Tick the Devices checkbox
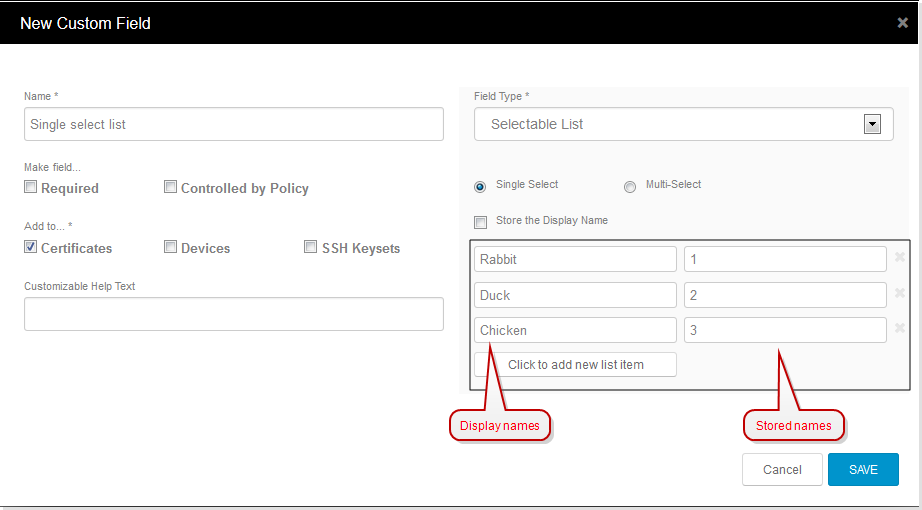This screenshot has width=922, height=510. pos(171,247)
